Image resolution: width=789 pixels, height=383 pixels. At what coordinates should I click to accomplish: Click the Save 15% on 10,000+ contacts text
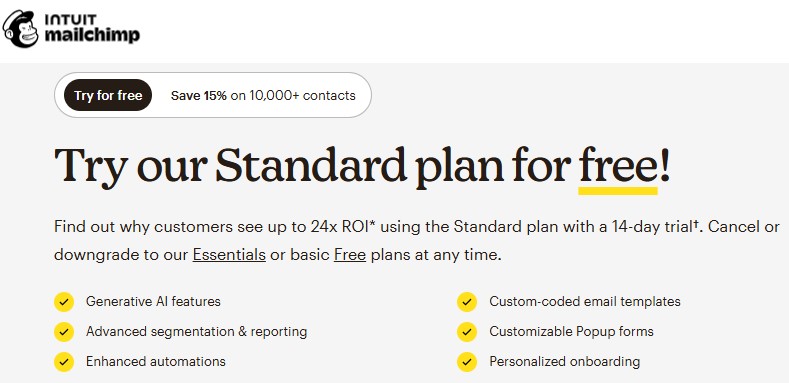click(x=263, y=96)
